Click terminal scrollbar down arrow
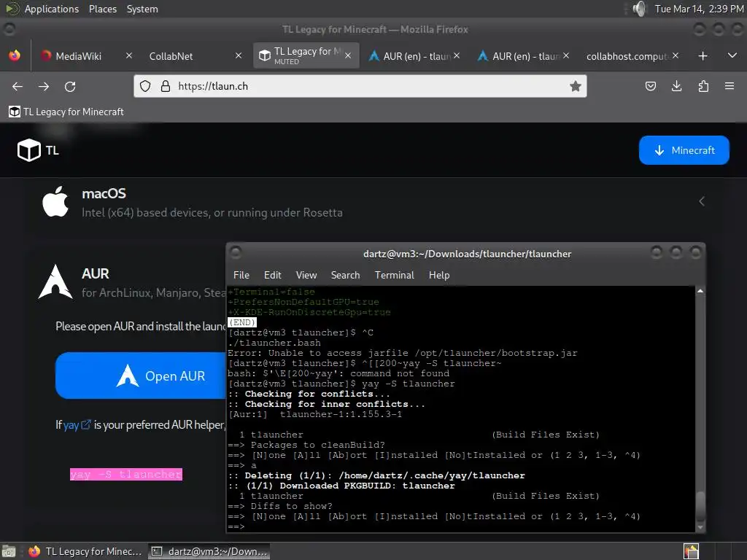The width and height of the screenshot is (747, 560). pyautogui.click(x=700, y=527)
